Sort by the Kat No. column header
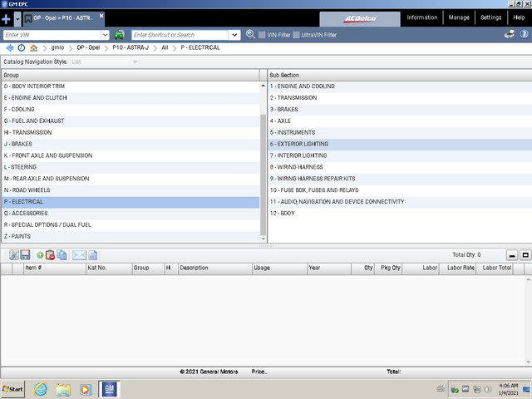Image resolution: width=532 pixels, height=399 pixels. click(x=109, y=268)
